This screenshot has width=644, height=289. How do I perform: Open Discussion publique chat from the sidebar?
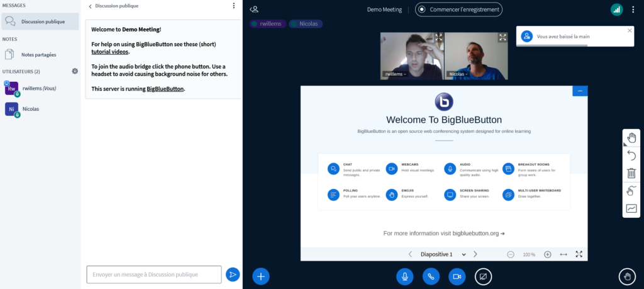coord(40,21)
